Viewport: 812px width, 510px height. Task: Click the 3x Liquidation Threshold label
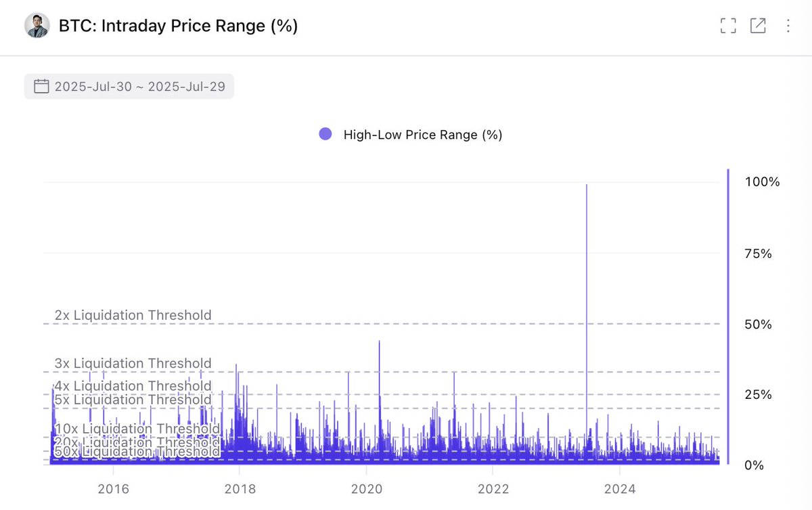pyautogui.click(x=133, y=363)
